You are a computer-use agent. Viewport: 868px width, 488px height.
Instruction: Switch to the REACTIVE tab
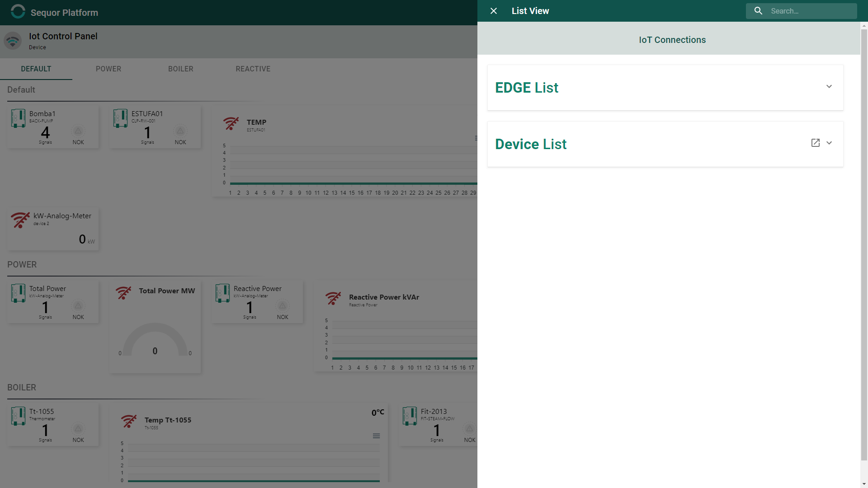(253, 69)
